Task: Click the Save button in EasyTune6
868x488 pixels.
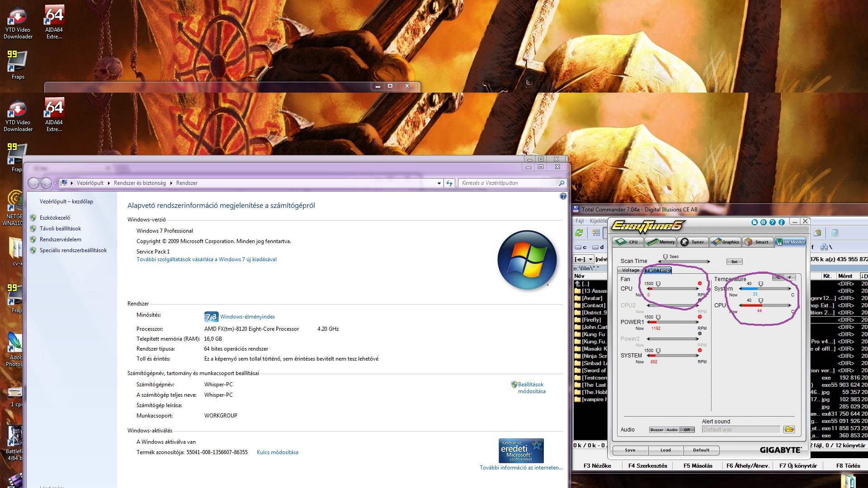Action: coord(630,450)
